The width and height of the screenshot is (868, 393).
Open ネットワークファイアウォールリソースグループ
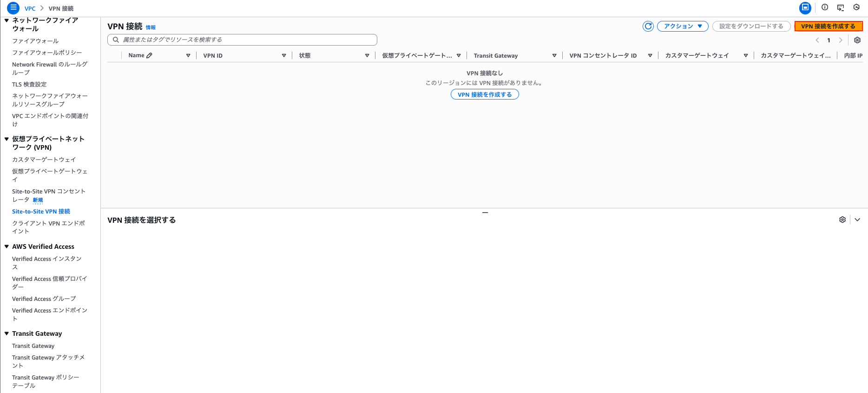coord(50,100)
